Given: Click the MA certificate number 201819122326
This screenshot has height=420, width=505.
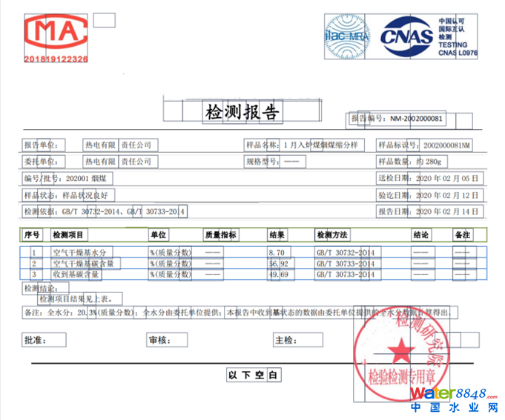Looking at the screenshot, I should 56,59.
